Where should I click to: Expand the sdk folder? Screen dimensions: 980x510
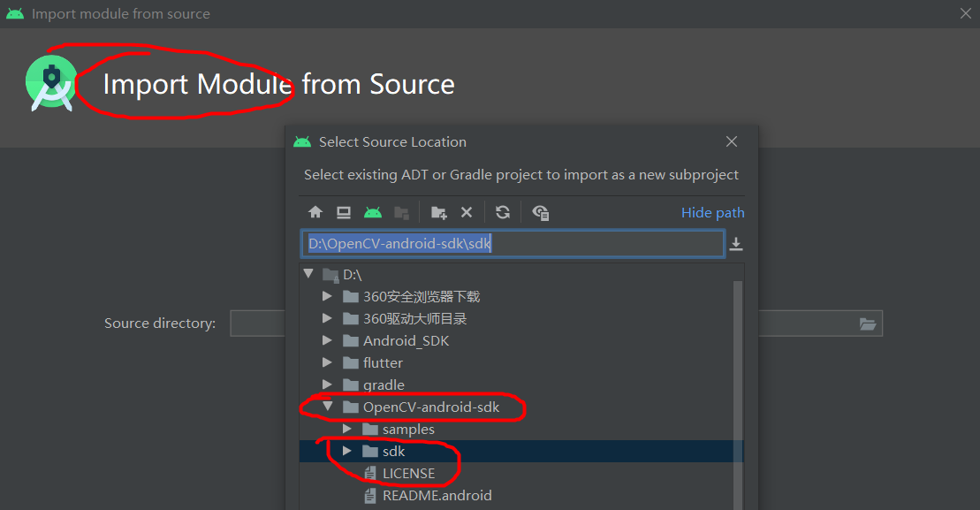(347, 451)
